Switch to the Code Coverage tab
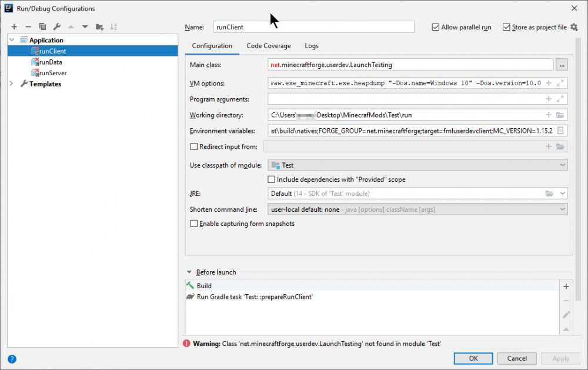Viewport: 588px width, 370px height. point(268,46)
